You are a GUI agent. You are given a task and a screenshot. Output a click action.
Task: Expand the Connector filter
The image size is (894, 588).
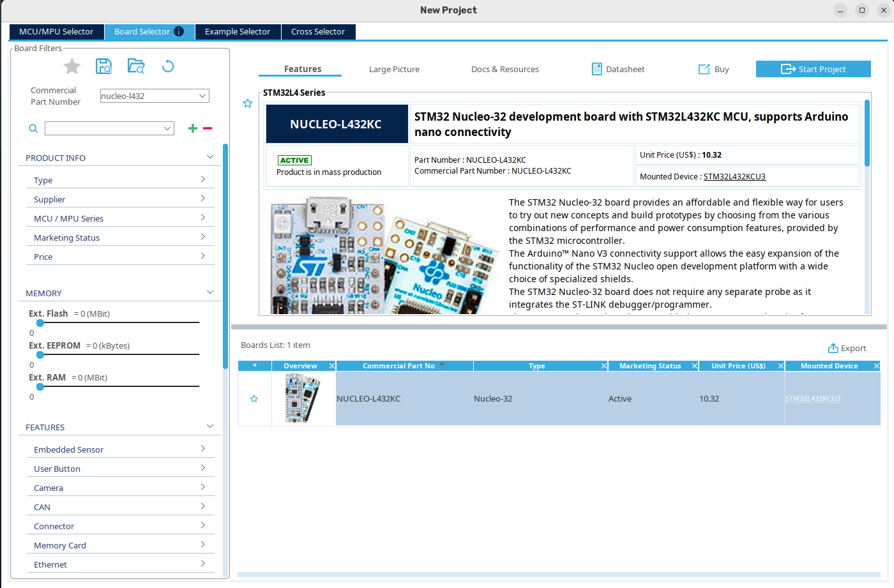[x=203, y=525]
